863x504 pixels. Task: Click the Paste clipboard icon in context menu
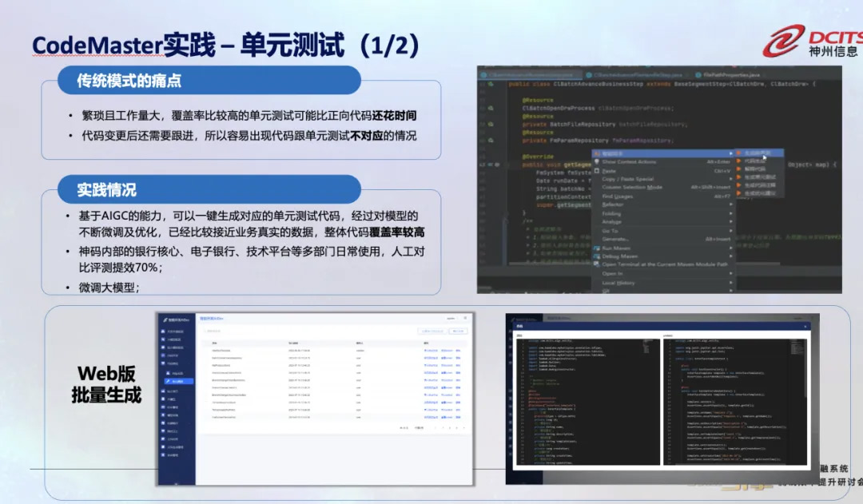pyautogui.click(x=596, y=170)
